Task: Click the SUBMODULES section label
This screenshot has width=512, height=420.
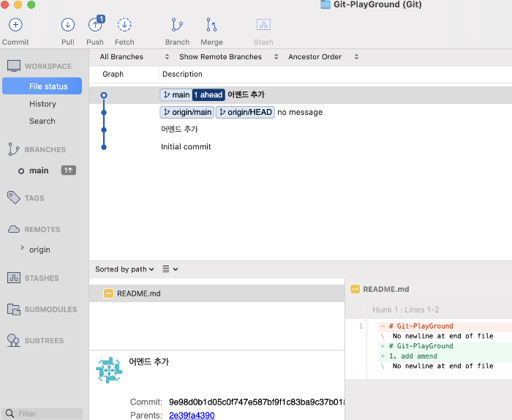Action: pos(51,310)
